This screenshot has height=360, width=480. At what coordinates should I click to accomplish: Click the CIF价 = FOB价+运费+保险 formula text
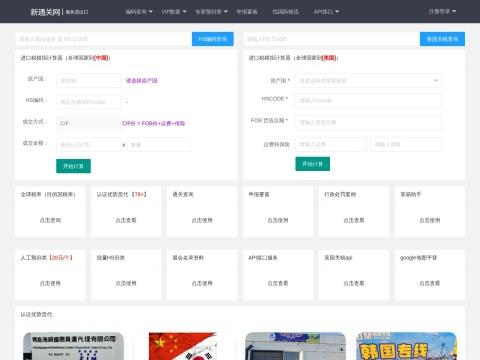pyautogui.click(x=153, y=123)
